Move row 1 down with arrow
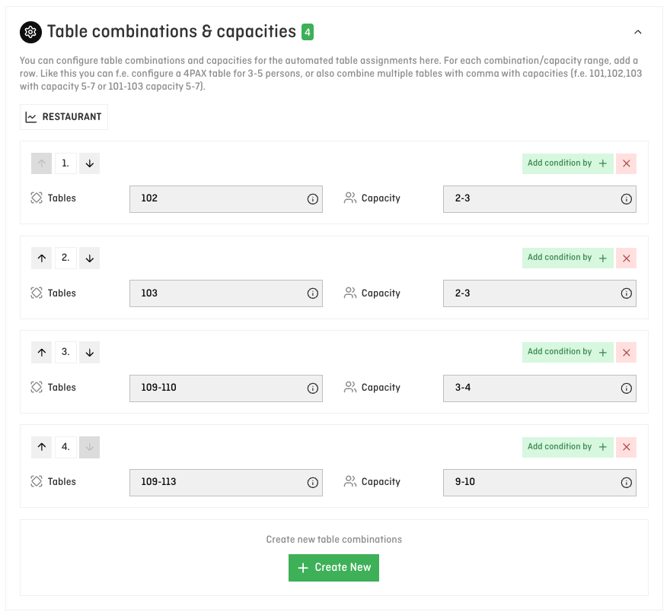The height and width of the screenshot is (615, 670). pos(89,163)
